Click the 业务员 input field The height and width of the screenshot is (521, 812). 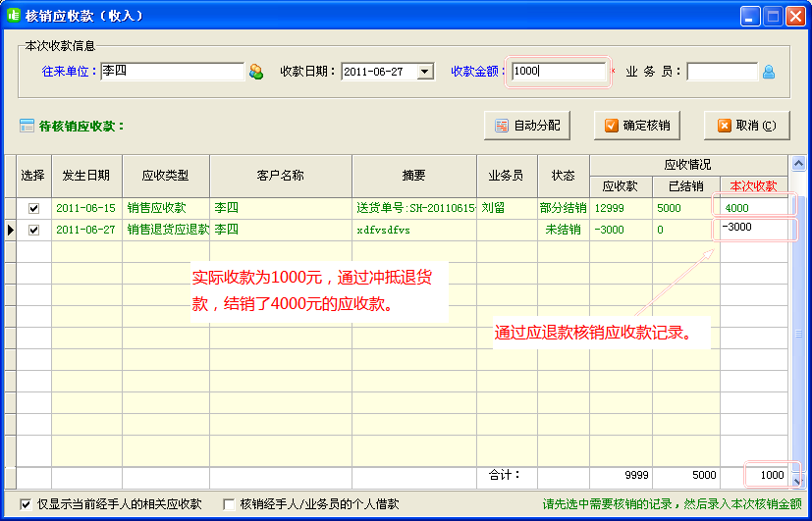pyautogui.click(x=722, y=72)
